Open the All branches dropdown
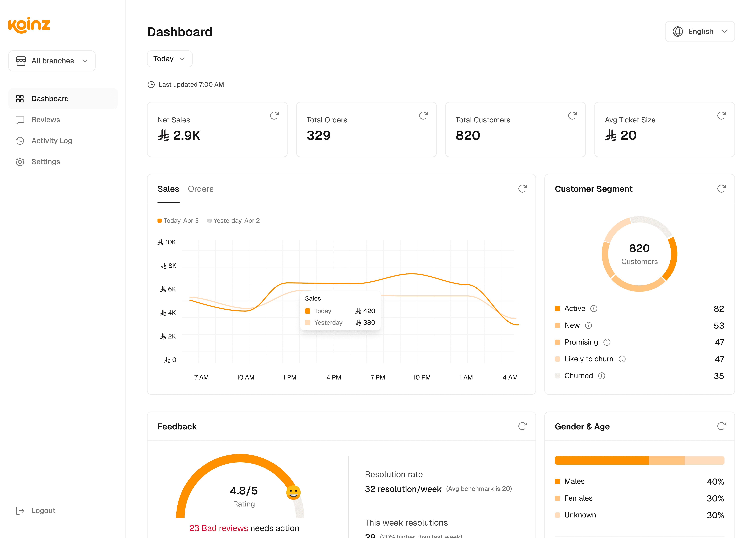 (x=52, y=61)
